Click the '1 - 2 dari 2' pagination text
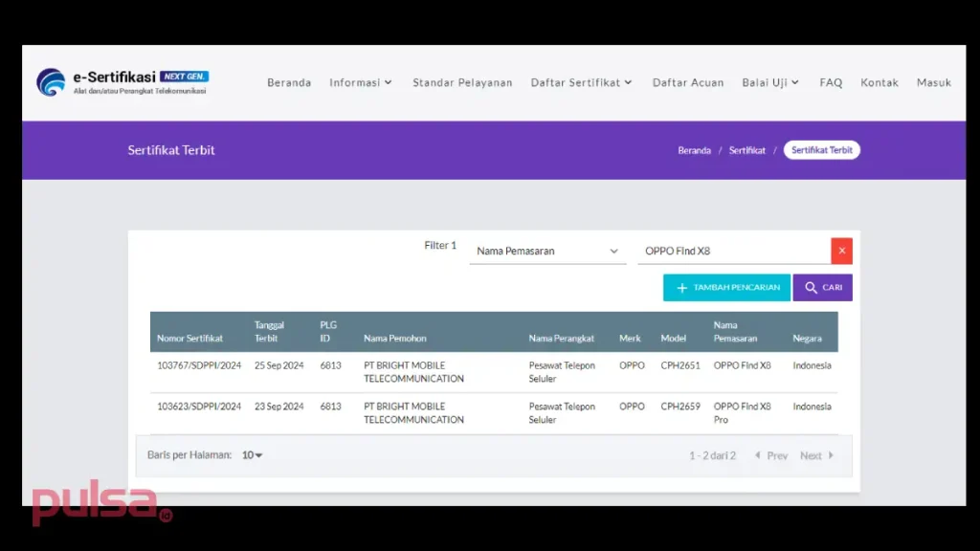The image size is (980, 551). coord(712,455)
